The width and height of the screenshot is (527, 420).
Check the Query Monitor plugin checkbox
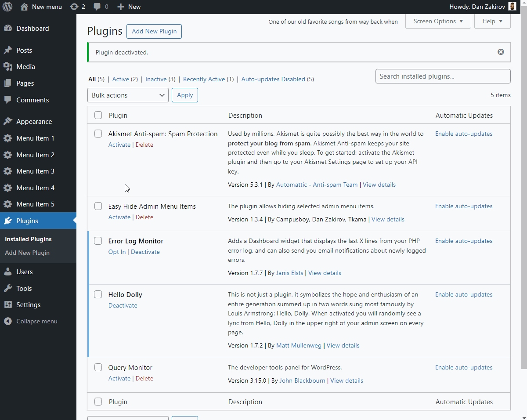98,367
